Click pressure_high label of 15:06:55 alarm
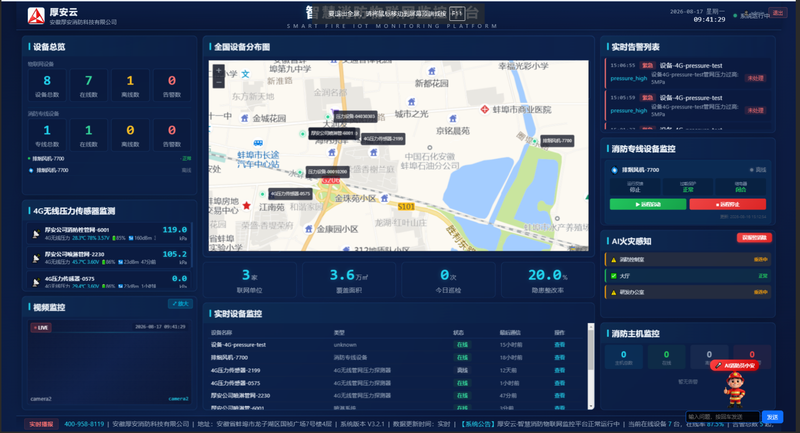This screenshot has width=800, height=433. pos(629,79)
